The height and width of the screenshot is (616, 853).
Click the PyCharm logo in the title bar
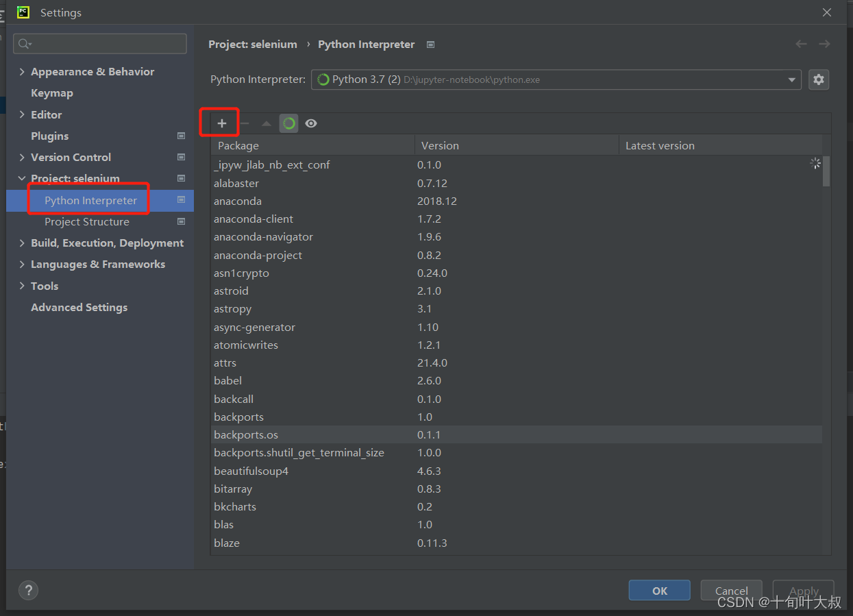[x=23, y=12]
